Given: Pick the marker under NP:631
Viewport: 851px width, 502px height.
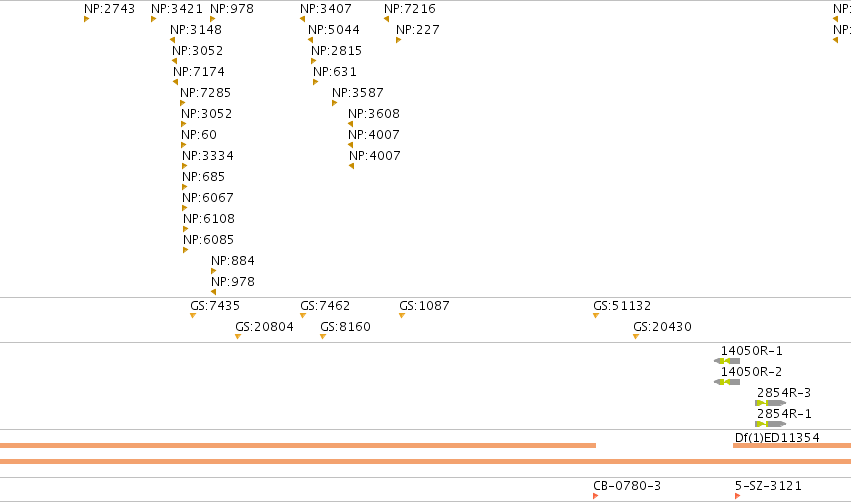Looking at the screenshot, I should pos(315,82).
